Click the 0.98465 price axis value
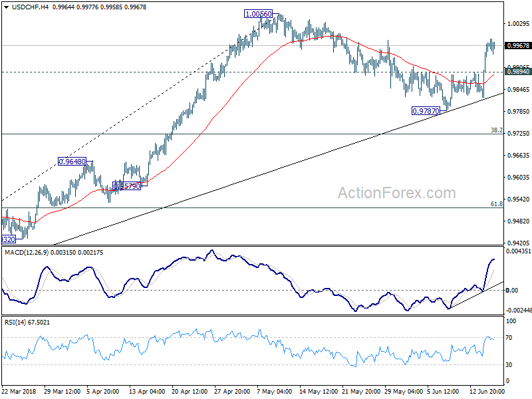The height and width of the screenshot is (399, 532). tap(518, 90)
